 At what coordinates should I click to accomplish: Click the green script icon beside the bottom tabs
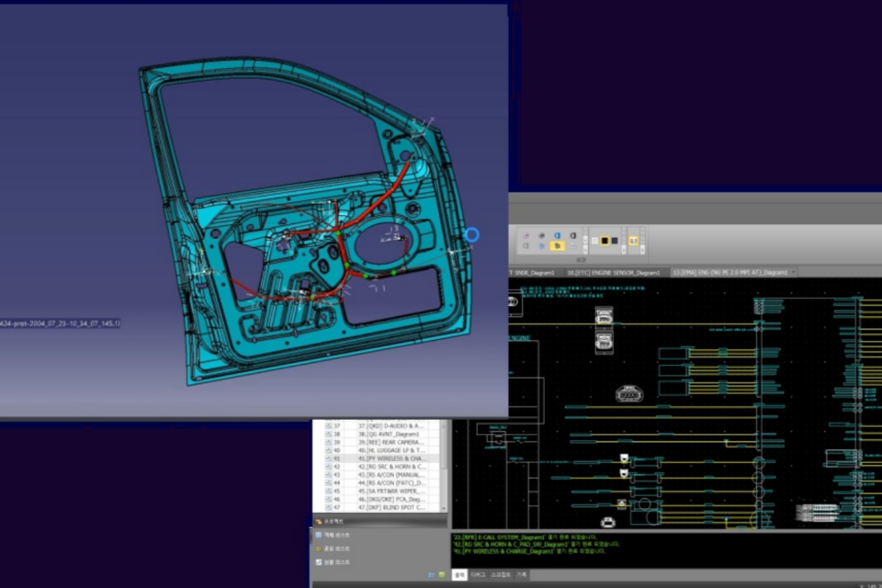click(x=442, y=575)
